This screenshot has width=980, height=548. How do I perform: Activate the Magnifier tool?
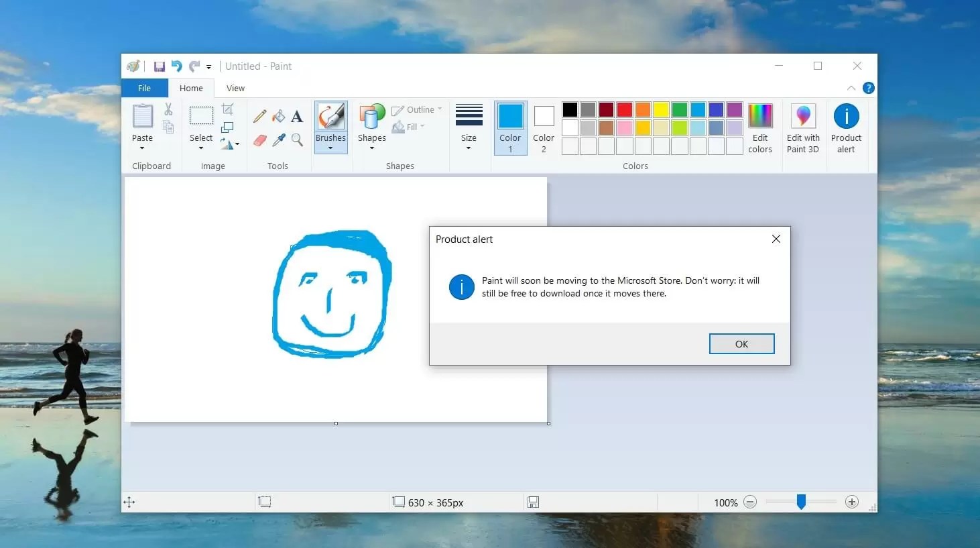(297, 140)
